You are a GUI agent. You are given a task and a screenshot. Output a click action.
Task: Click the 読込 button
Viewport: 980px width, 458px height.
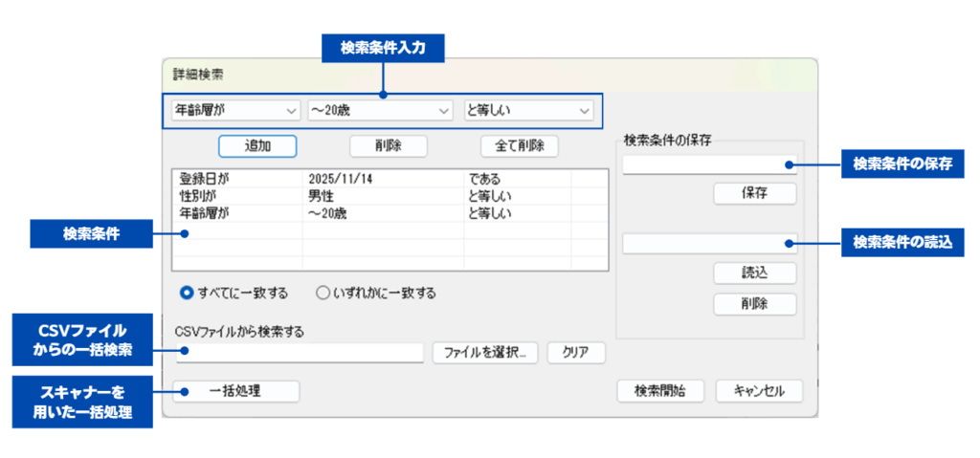(x=754, y=272)
